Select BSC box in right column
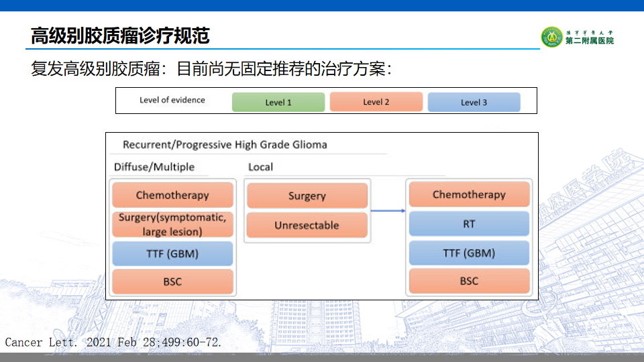This screenshot has width=644, height=362. [x=469, y=281]
